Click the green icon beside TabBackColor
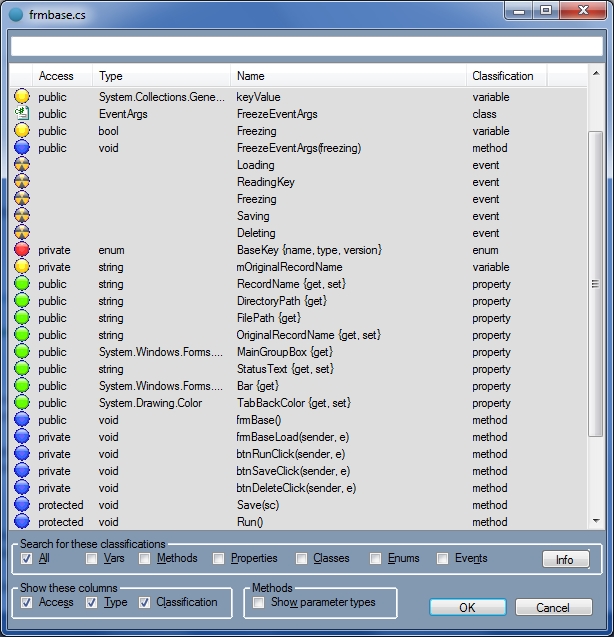614x637 pixels. click(22, 403)
